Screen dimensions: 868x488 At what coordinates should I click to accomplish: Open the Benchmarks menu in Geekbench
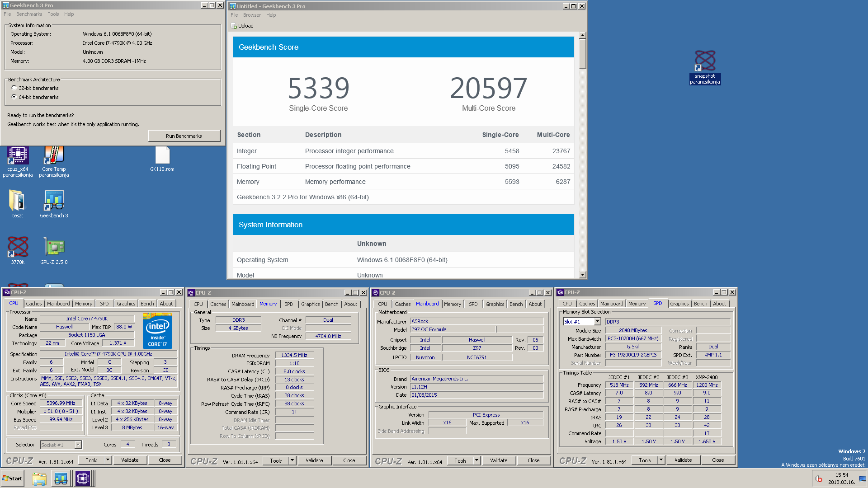(29, 14)
